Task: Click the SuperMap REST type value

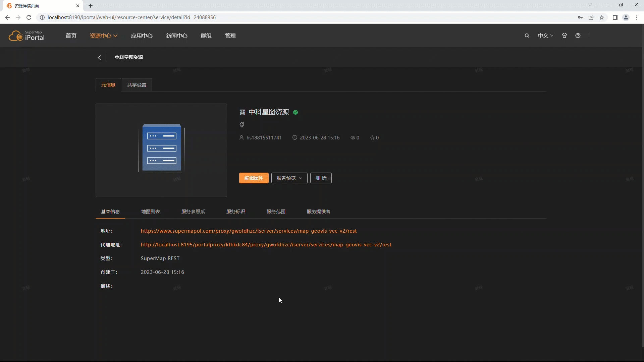Action: pyautogui.click(x=160, y=258)
